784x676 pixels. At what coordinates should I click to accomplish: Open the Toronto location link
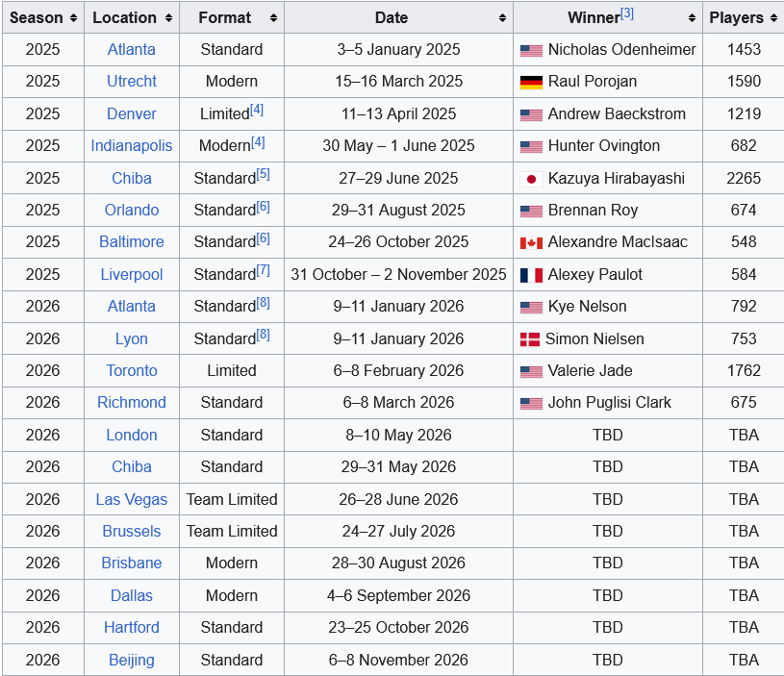coord(132,370)
